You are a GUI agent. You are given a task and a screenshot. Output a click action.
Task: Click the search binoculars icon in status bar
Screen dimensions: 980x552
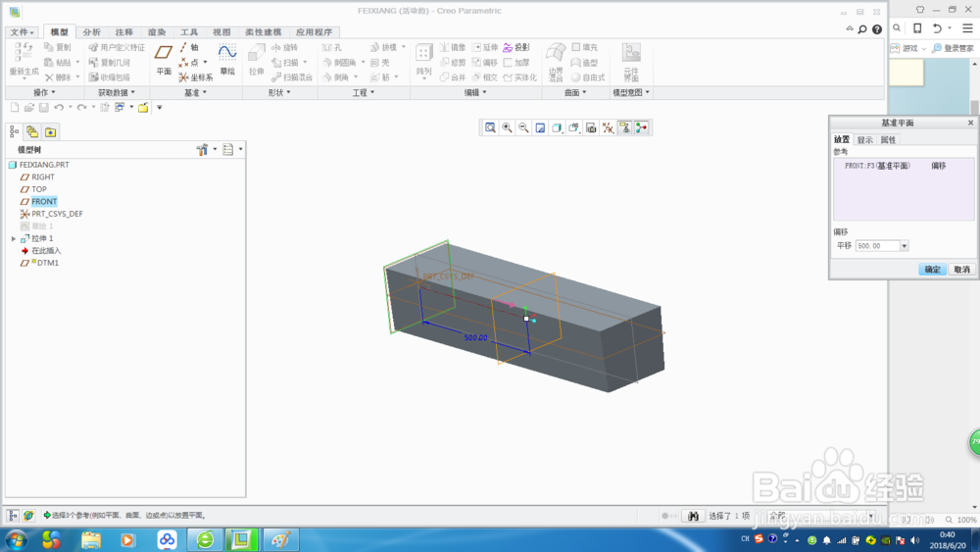(x=693, y=516)
